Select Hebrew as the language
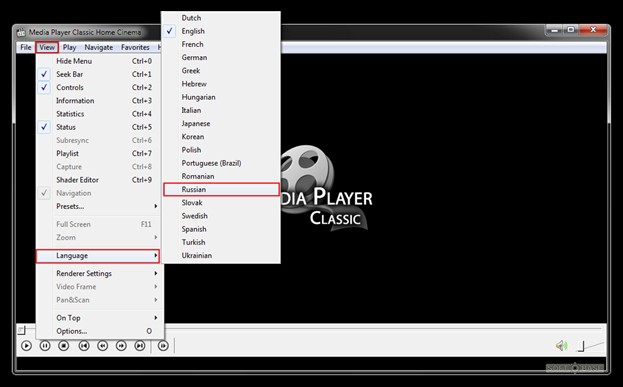Screen dimensions: 623x387 tap(221, 84)
